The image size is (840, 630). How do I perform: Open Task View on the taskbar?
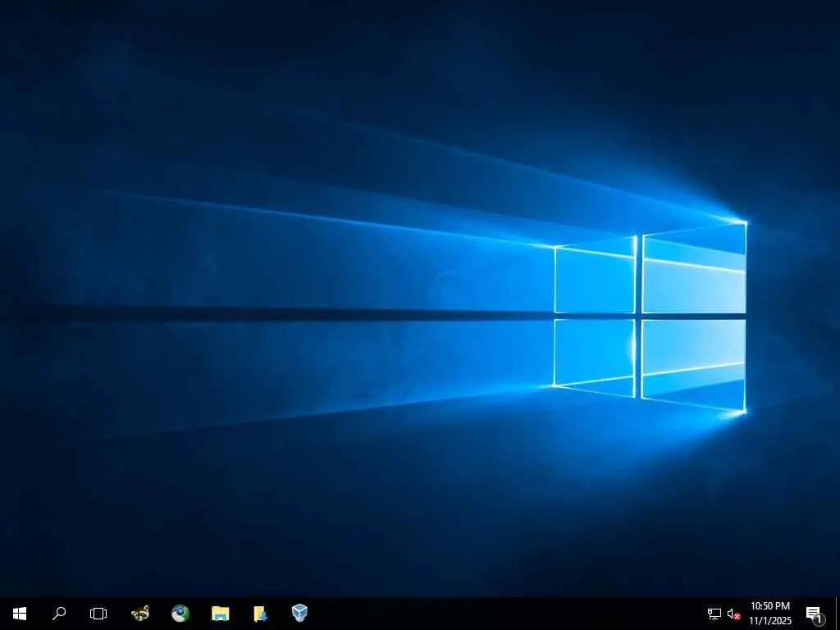coord(98,614)
